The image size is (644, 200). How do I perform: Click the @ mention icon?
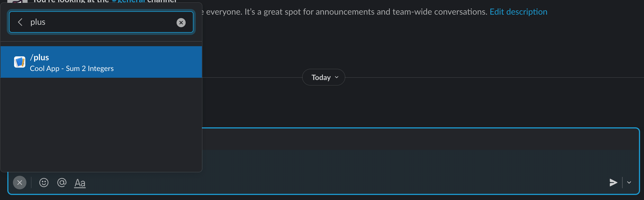(x=62, y=183)
